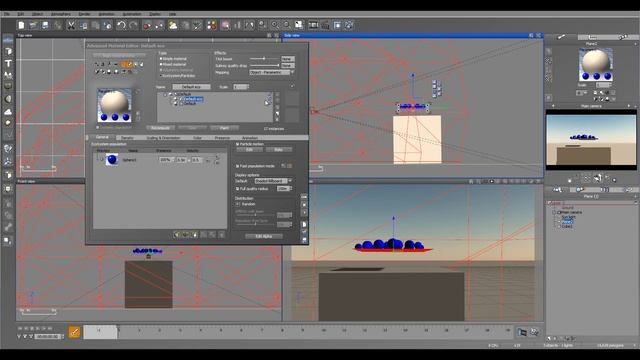Click the Bake button
Image resolution: width=640 pixels, height=360 pixels.
(x=279, y=150)
